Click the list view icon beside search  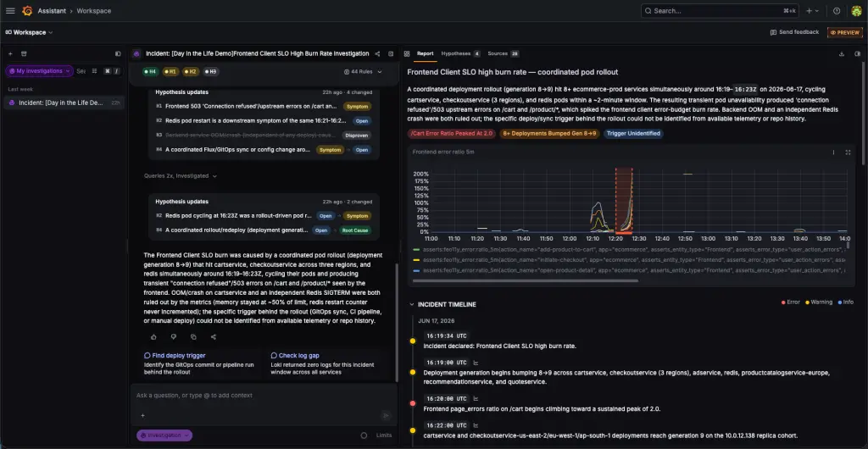[95, 71]
